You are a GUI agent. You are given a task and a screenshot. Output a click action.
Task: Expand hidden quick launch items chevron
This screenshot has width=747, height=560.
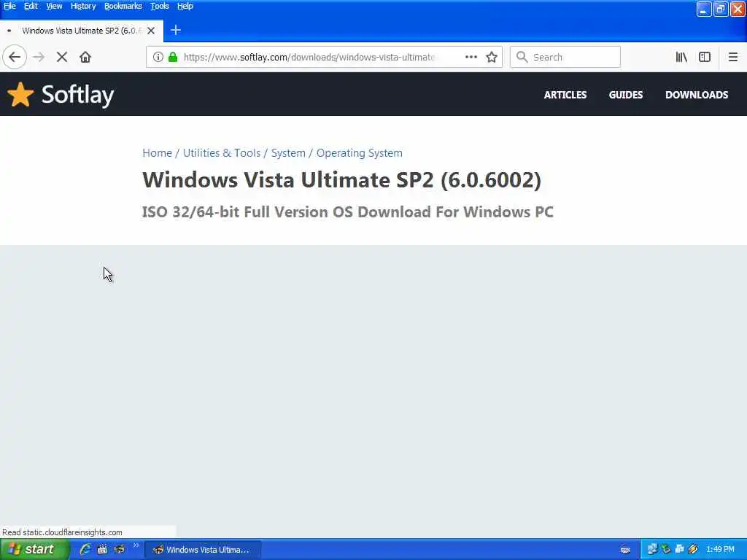(136, 545)
